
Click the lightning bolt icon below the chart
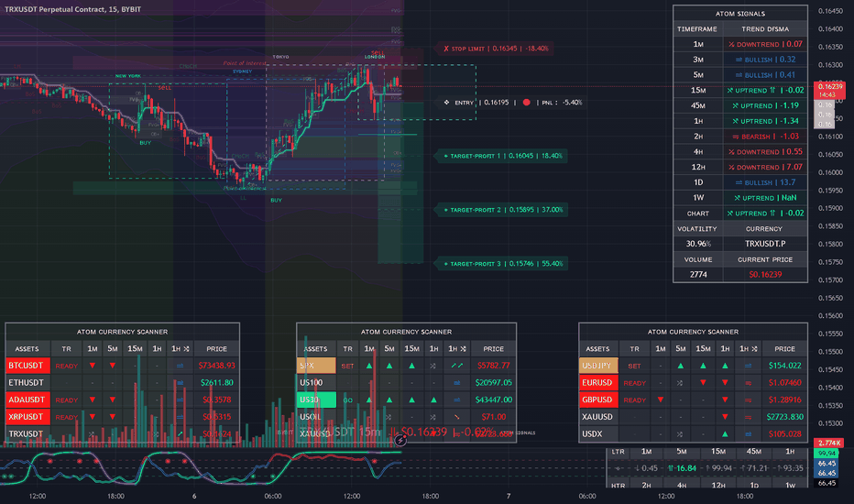tap(400, 440)
